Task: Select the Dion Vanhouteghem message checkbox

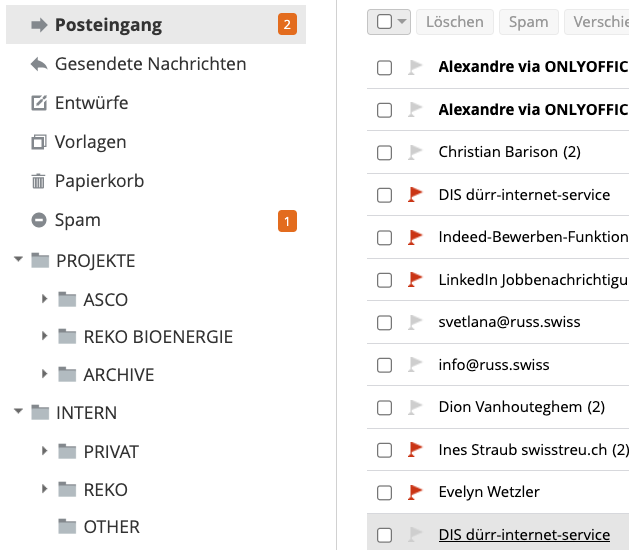Action: (384, 408)
